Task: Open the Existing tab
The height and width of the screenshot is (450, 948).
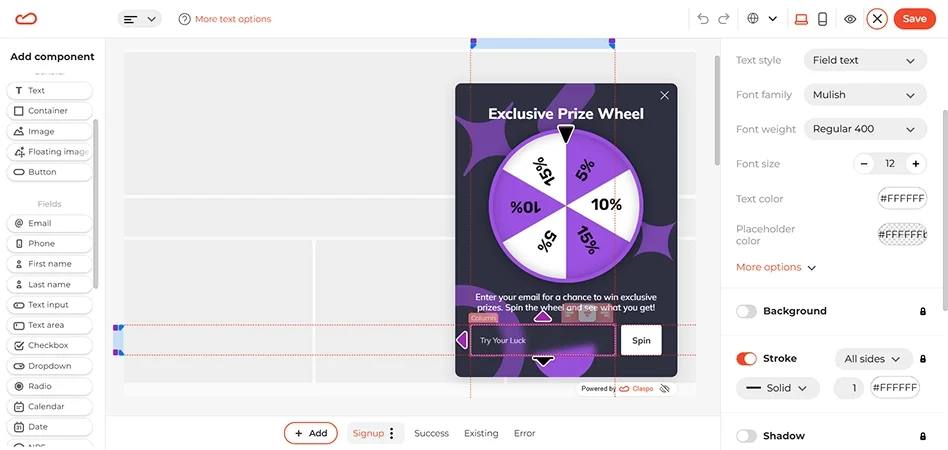Action: [481, 433]
